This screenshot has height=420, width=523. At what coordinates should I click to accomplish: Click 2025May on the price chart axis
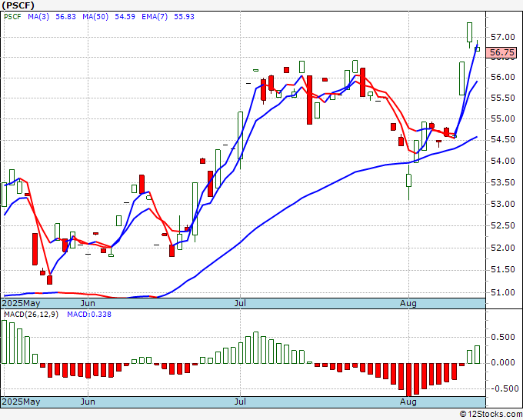[21, 303]
